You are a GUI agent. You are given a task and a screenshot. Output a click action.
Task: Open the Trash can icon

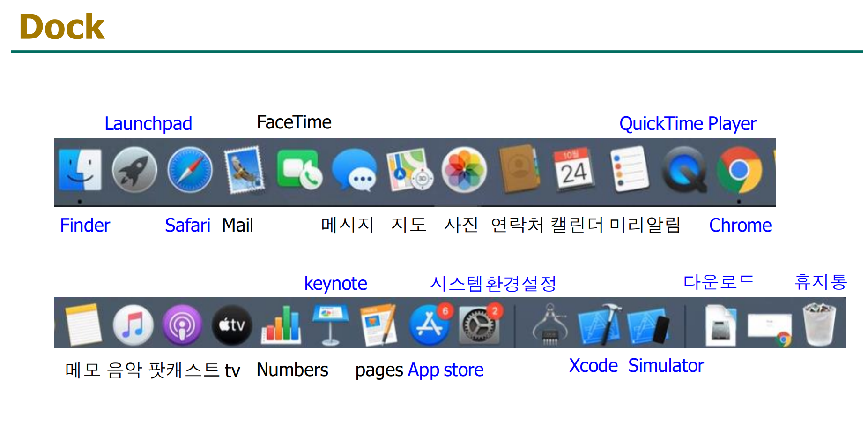820,324
